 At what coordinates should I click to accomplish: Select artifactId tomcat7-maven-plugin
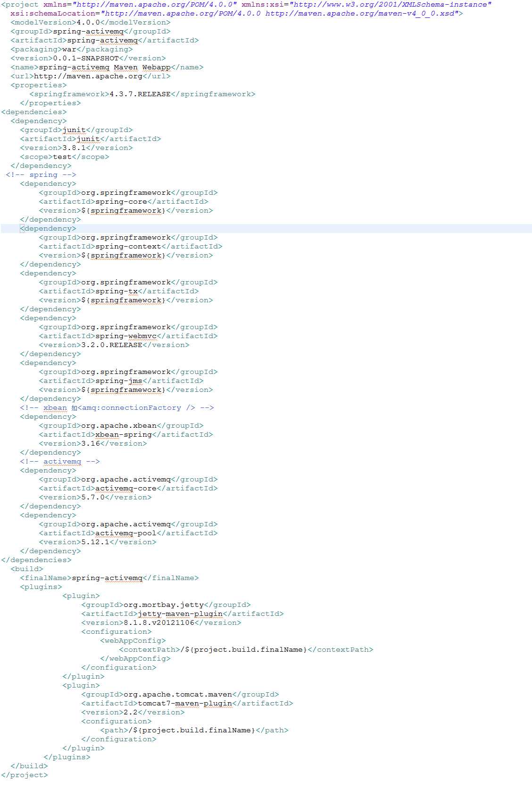tap(185, 703)
